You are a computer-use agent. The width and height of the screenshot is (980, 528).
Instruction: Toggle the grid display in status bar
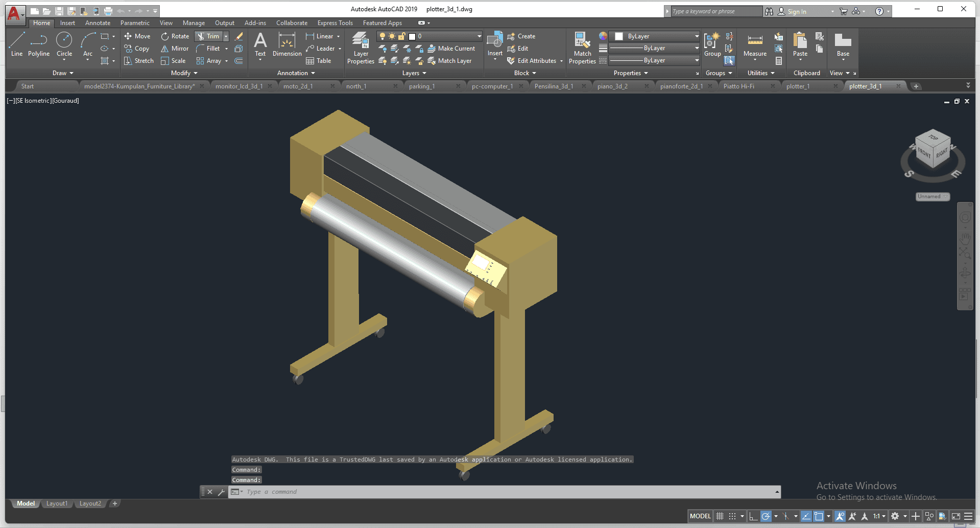coord(720,516)
